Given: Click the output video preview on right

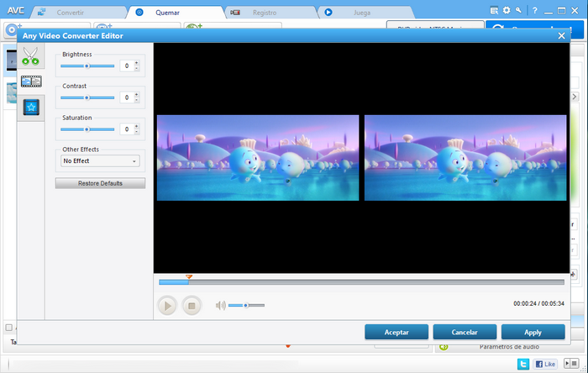Looking at the screenshot, I should [x=465, y=158].
